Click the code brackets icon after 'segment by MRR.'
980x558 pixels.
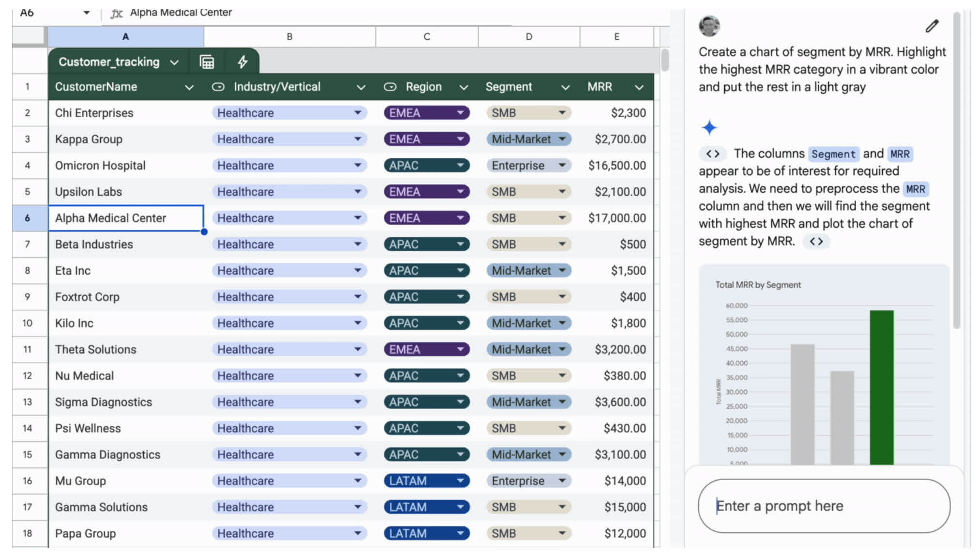816,241
